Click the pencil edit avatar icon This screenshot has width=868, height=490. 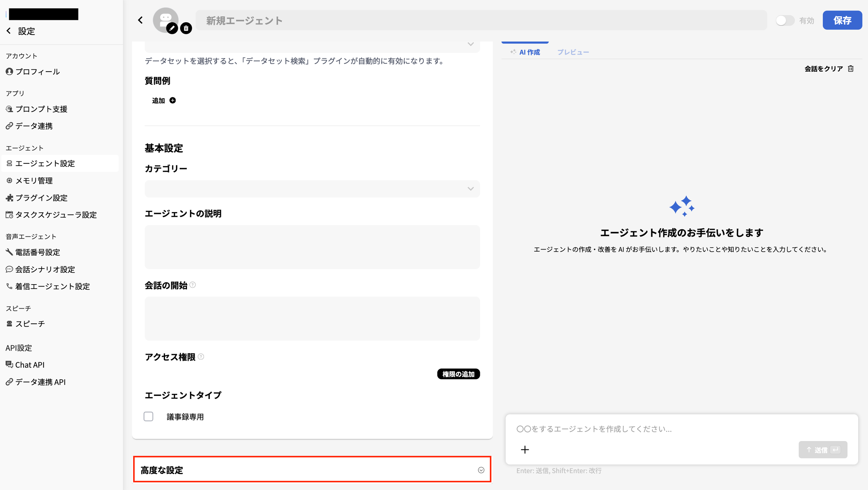[x=172, y=28]
